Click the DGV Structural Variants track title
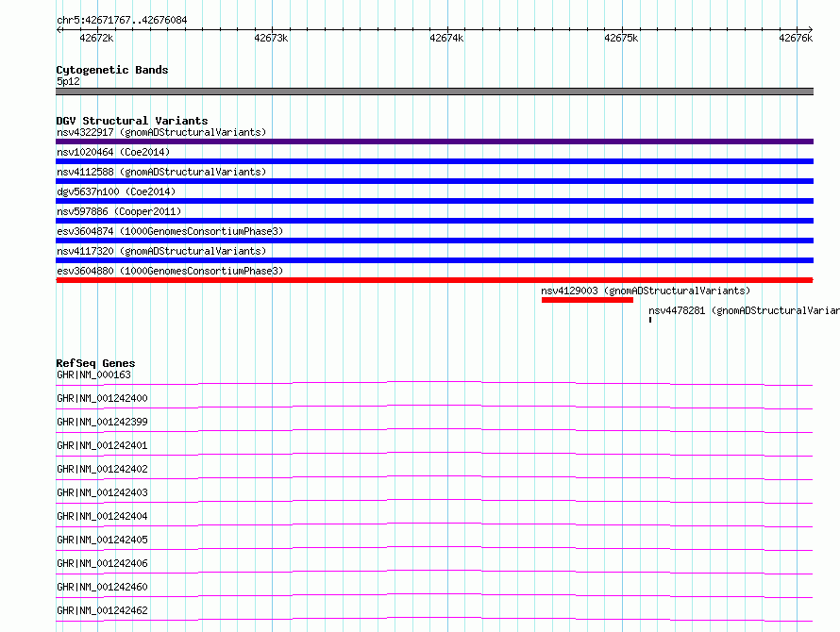This screenshot has height=632, width=840. (132, 121)
